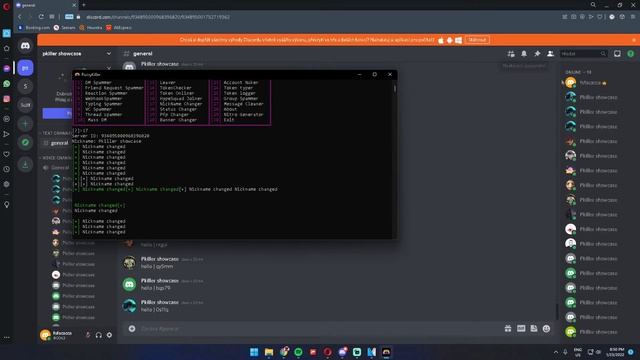Select the highlighted pkiller showcase server icon
This screenshot has width=640, height=360.
point(25,68)
